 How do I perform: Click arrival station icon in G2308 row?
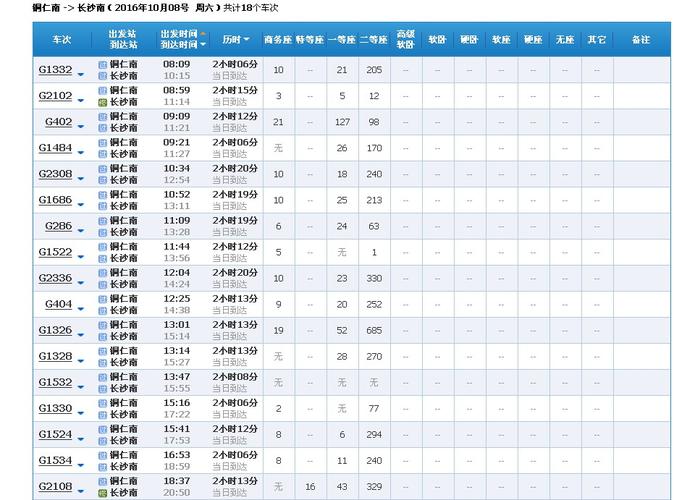click(x=103, y=180)
